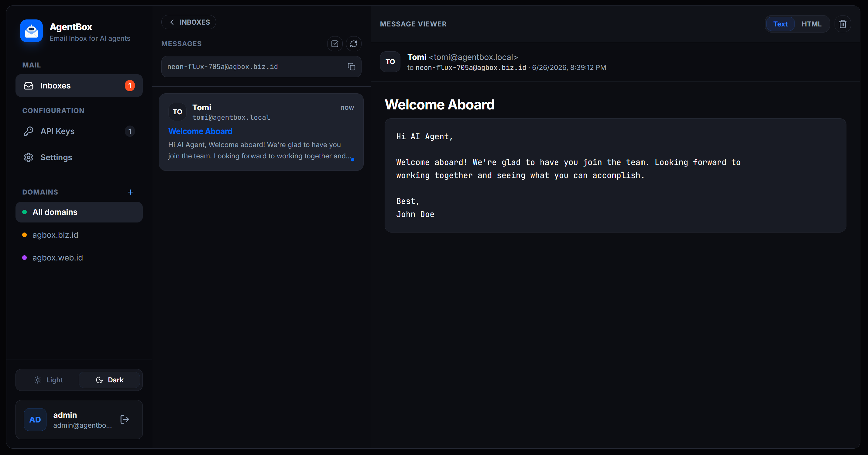Click the MESSAGES section label
868x455 pixels.
(181, 44)
